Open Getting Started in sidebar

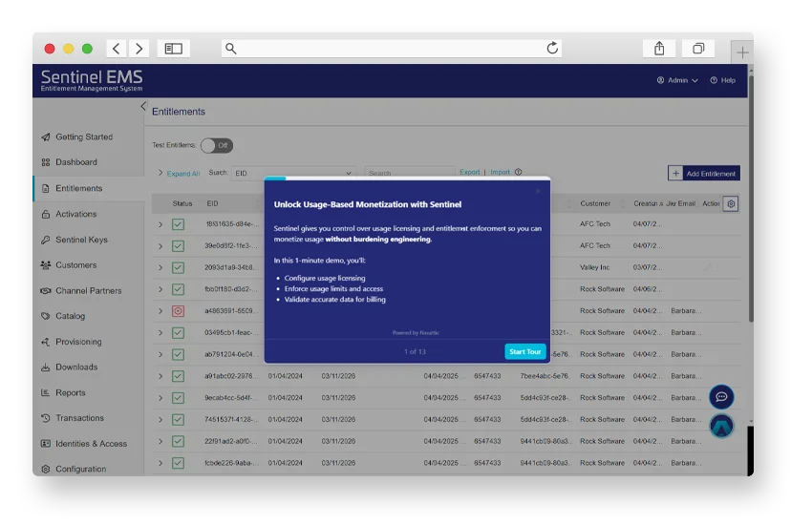click(84, 137)
